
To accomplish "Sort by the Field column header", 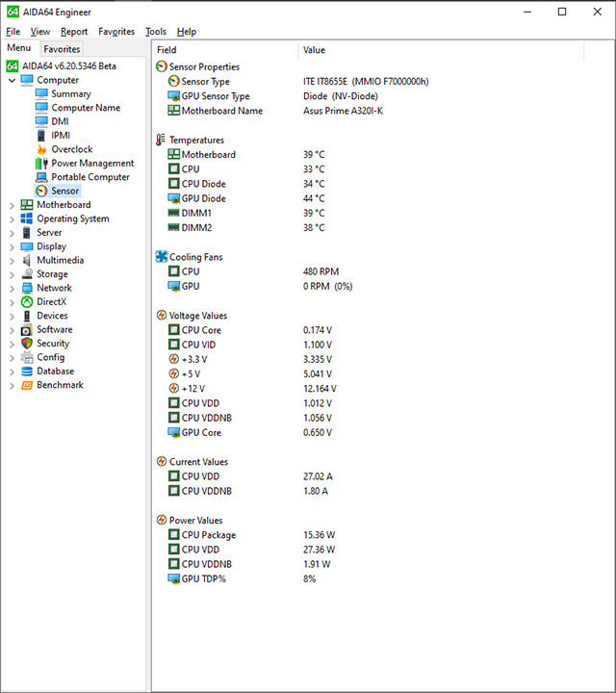I will (225, 50).
